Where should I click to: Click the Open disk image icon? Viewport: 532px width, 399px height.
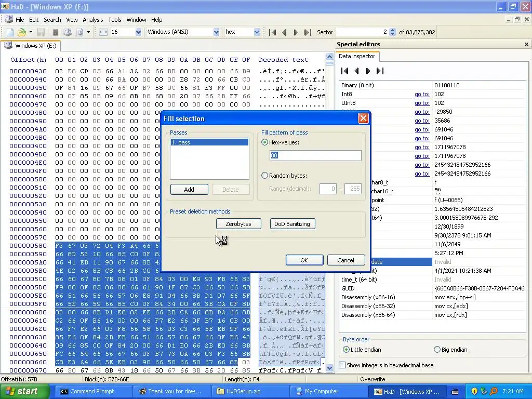click(x=79, y=32)
